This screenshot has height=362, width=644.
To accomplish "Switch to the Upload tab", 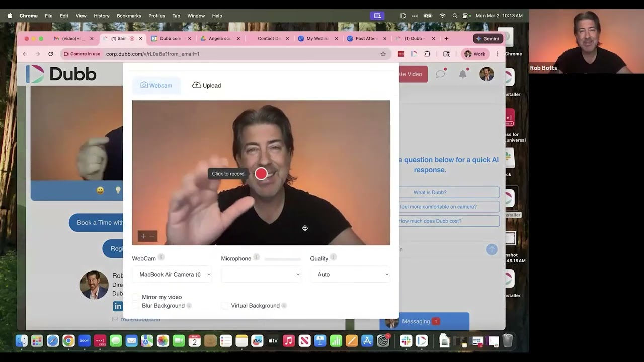I will [206, 85].
